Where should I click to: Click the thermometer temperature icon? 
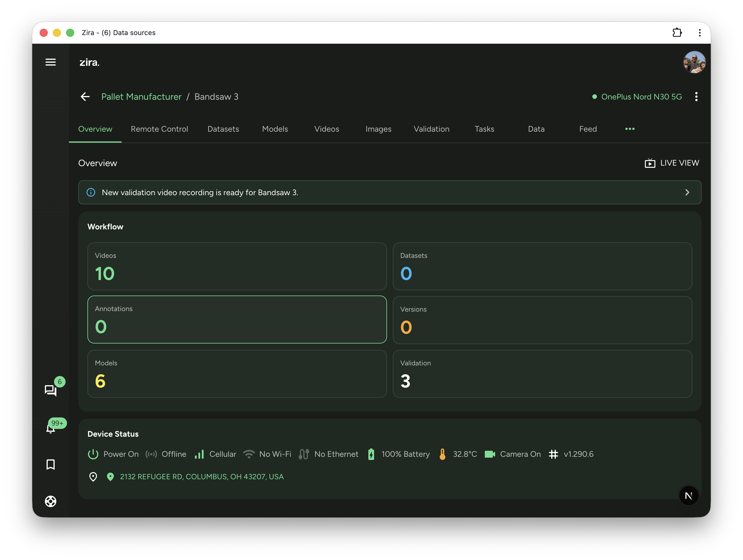(442, 454)
